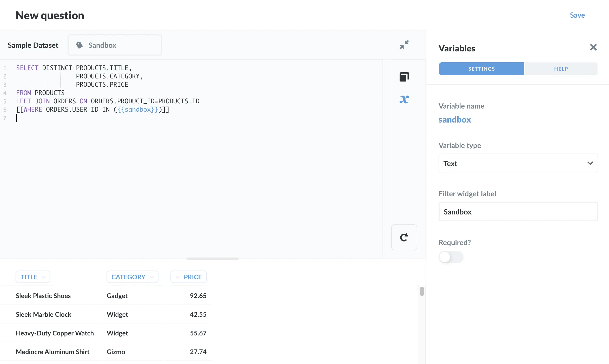This screenshot has width=609, height=364.
Task: Close the Variables panel
Action: 593,47
